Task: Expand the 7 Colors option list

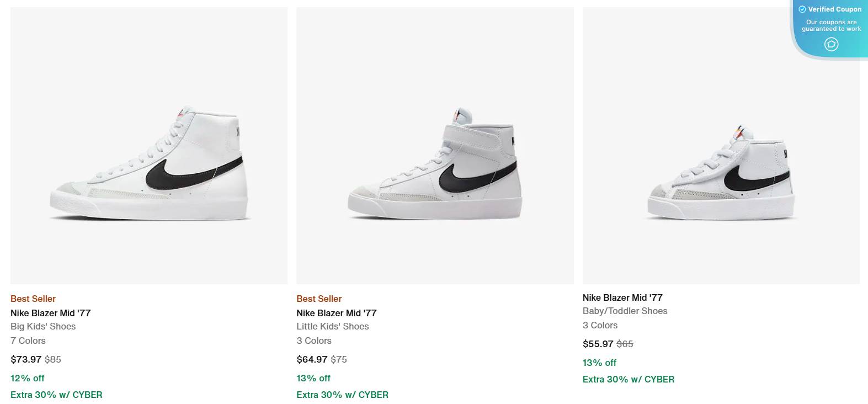Action: coord(28,341)
